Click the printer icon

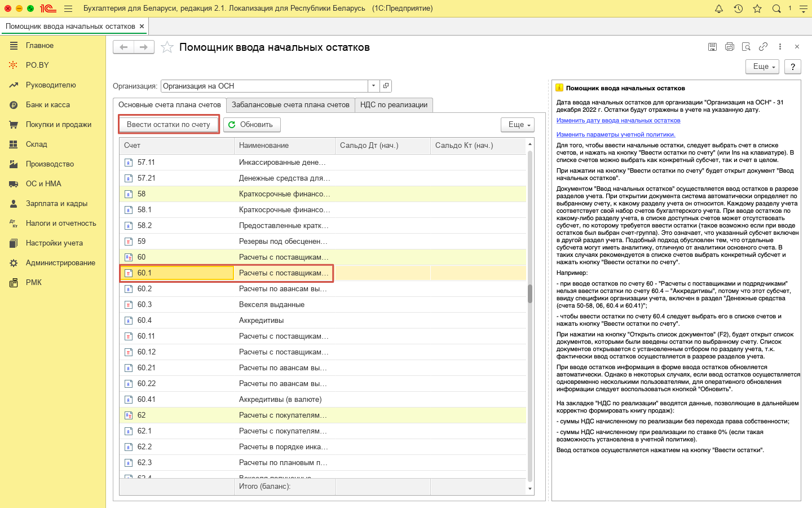click(x=730, y=47)
